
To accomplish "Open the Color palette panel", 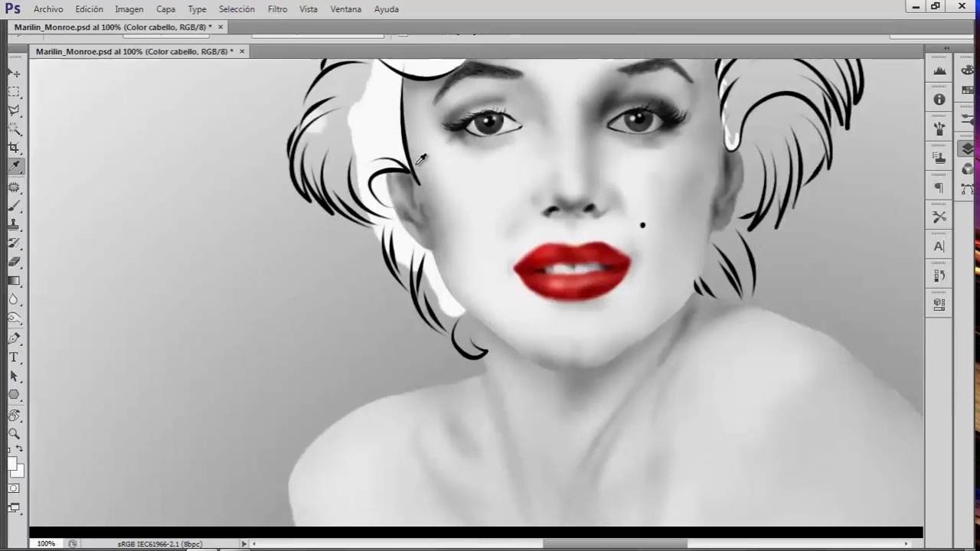I will point(969,70).
